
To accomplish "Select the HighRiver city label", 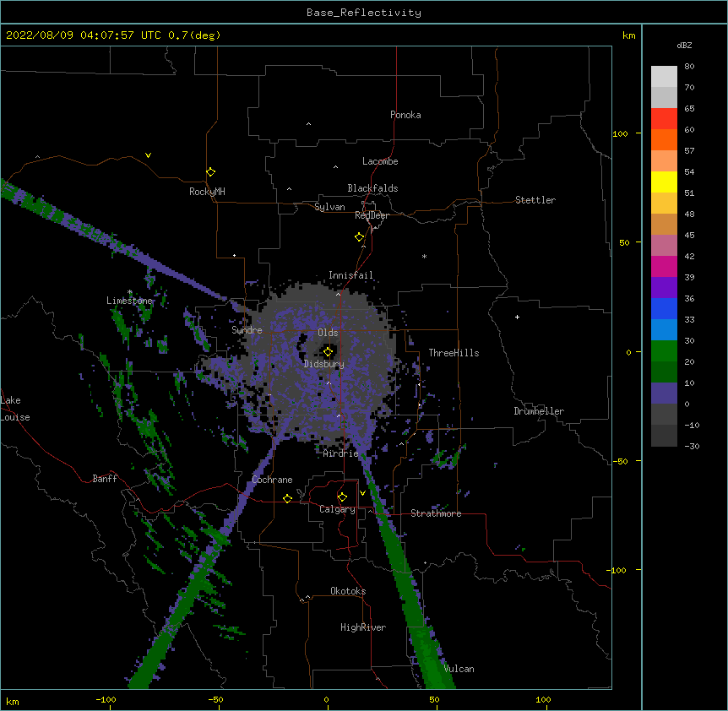I will [x=363, y=627].
